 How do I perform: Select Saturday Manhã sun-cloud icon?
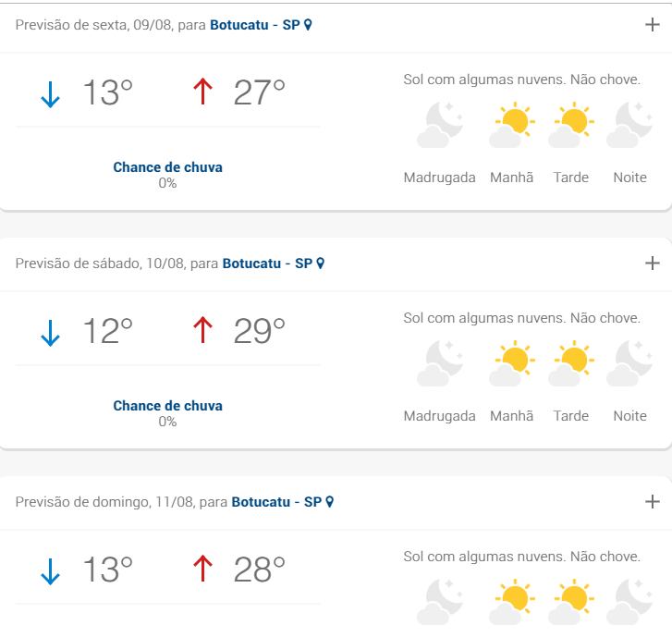click(512, 363)
